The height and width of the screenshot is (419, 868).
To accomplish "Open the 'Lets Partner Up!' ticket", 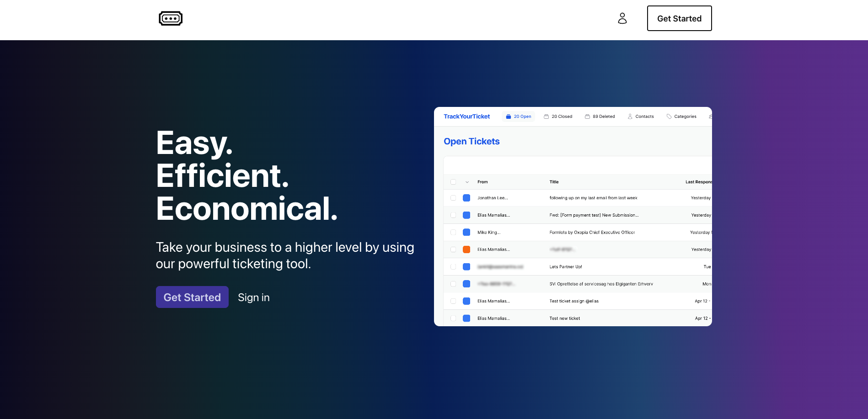I will click(x=566, y=267).
